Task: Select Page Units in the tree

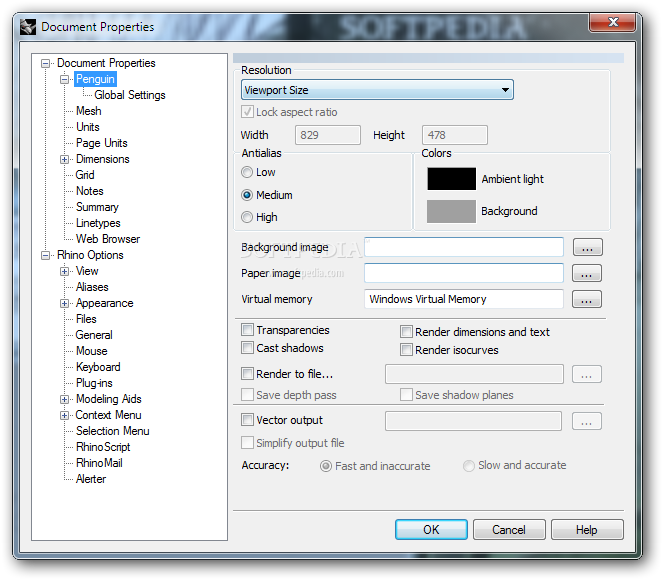Action: (x=101, y=143)
